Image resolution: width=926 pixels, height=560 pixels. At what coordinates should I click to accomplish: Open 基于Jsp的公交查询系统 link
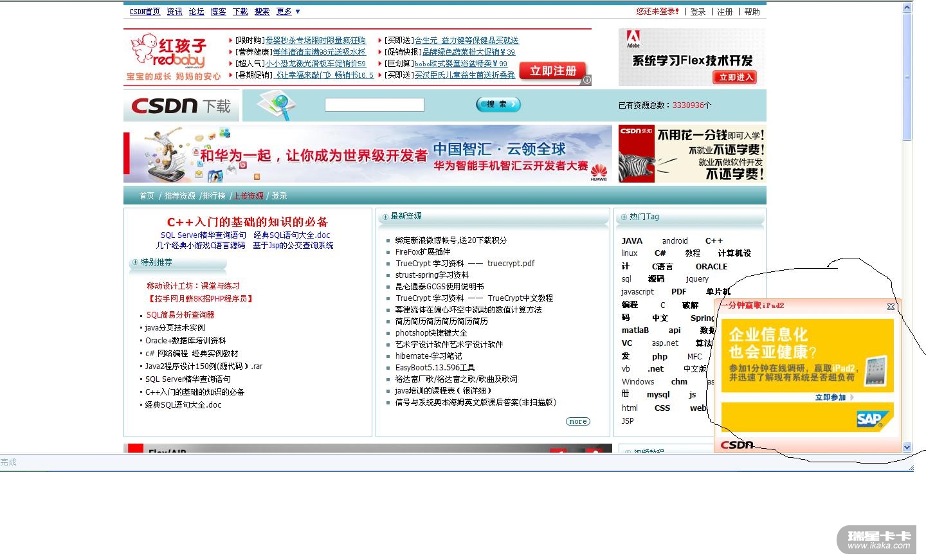[293, 246]
